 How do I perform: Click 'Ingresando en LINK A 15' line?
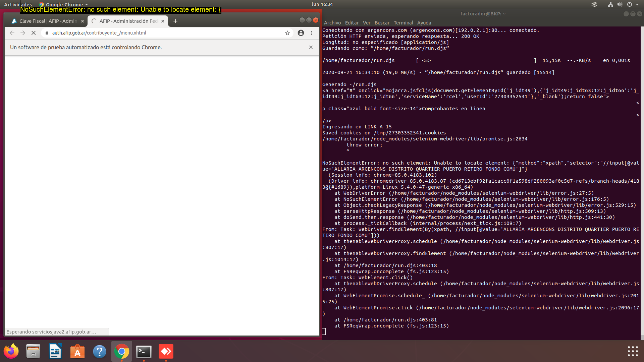[357, 127]
